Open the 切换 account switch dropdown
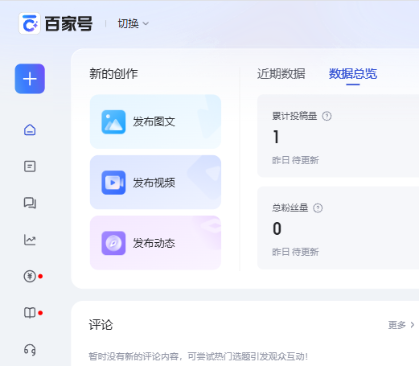The image size is (419, 366). [133, 24]
